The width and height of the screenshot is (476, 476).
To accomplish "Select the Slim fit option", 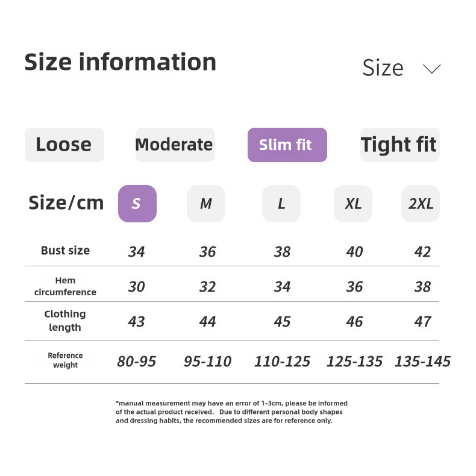I will coord(287,145).
